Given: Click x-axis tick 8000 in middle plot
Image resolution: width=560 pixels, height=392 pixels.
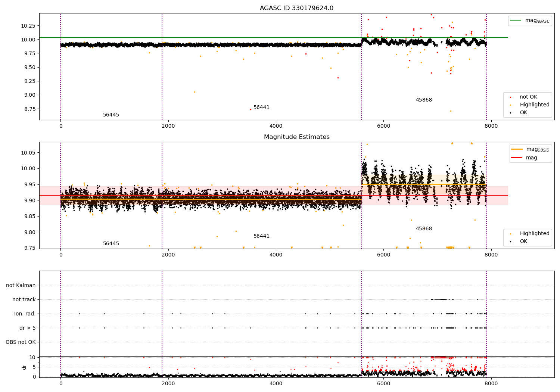Looking at the screenshot, I should (491, 255).
